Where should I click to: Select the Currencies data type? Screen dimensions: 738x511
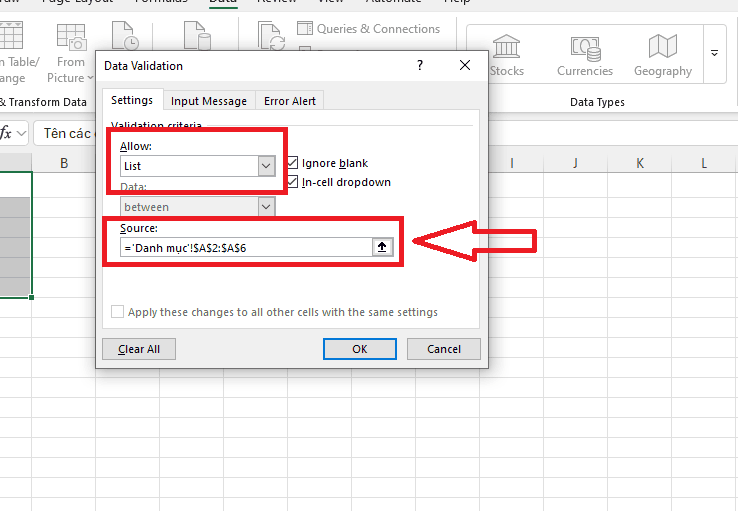pyautogui.click(x=585, y=56)
